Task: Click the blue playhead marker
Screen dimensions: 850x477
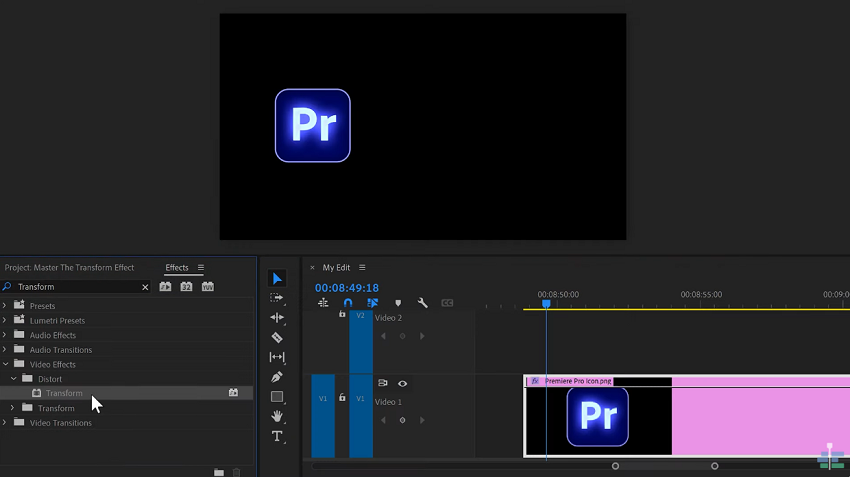Action: [x=546, y=304]
